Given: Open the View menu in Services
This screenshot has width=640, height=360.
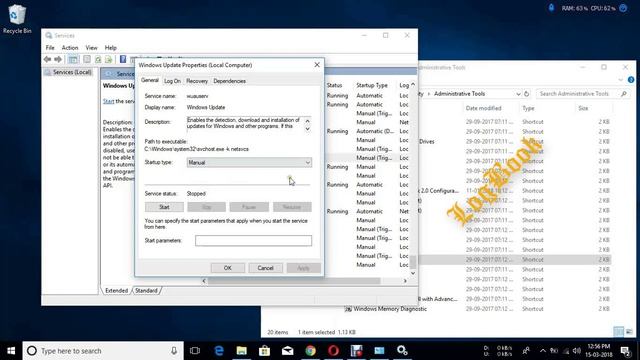Looking at the screenshot, I should pos(91,48).
